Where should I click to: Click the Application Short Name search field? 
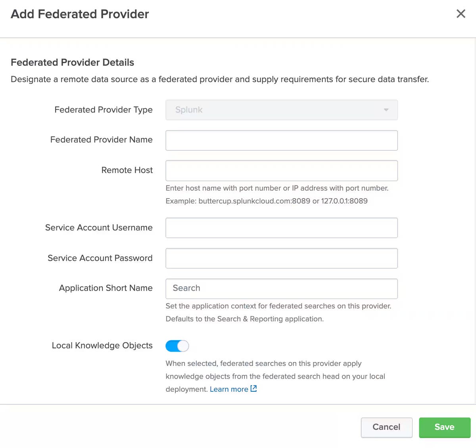tap(281, 289)
